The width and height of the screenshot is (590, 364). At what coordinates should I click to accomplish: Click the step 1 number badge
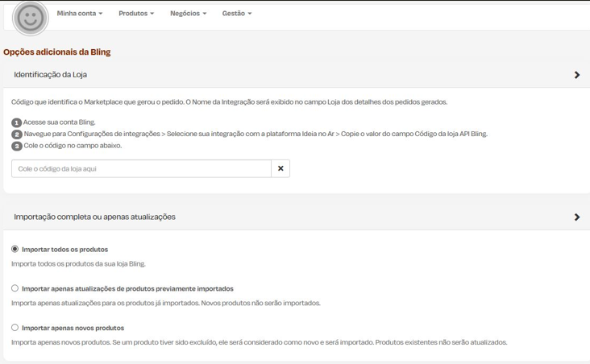pyautogui.click(x=16, y=122)
